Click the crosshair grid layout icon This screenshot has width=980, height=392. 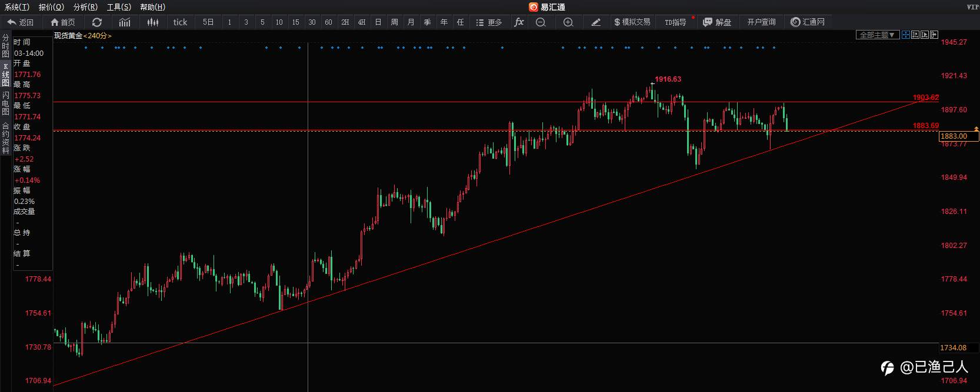(906, 35)
